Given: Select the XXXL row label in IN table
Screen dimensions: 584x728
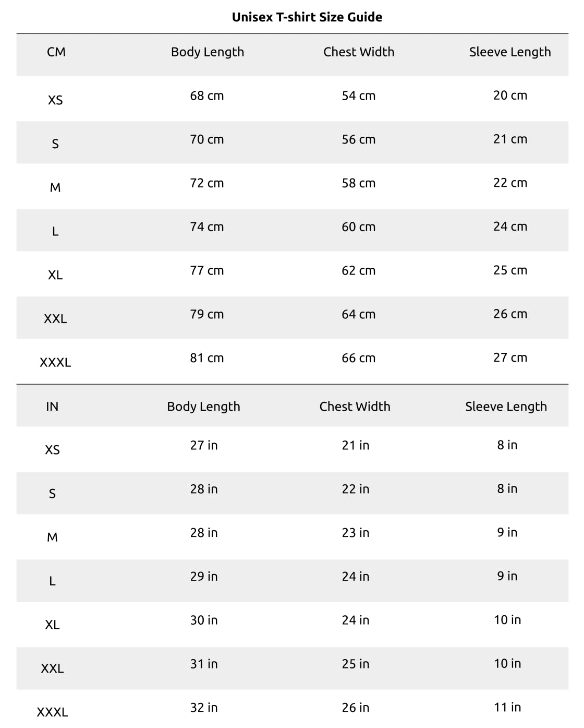Looking at the screenshot, I should click(x=52, y=712).
